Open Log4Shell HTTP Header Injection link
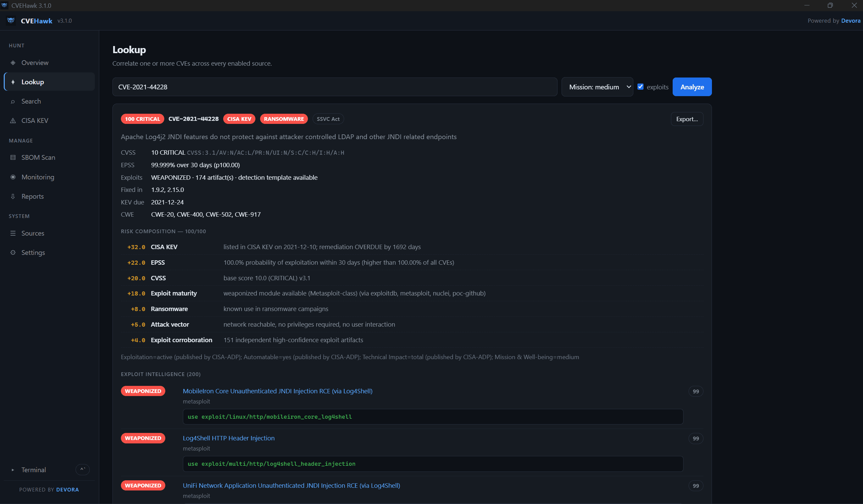This screenshot has width=863, height=504. coord(228,438)
